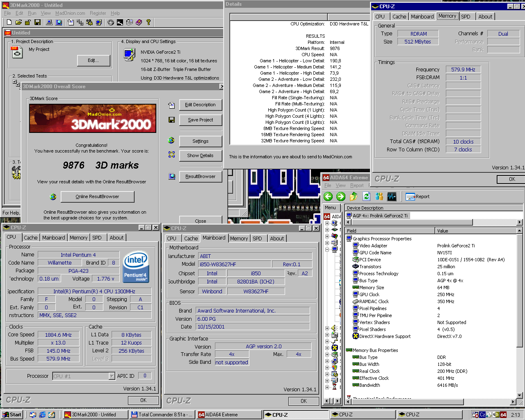Click the CD disc icon in 3DMark toolbar

[x=111, y=22]
